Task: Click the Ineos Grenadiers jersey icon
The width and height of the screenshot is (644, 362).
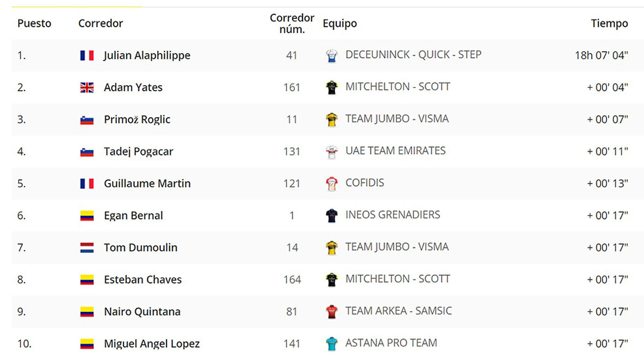Action: pyautogui.click(x=332, y=215)
